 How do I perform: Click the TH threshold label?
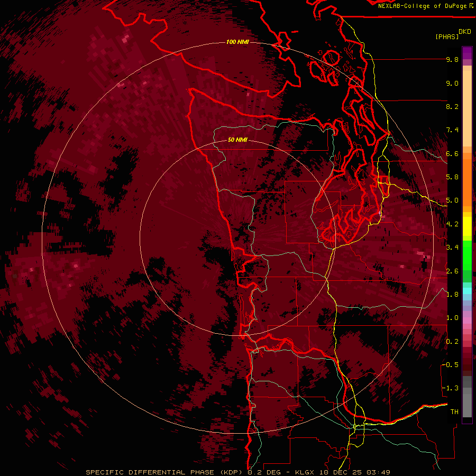coord(454,411)
